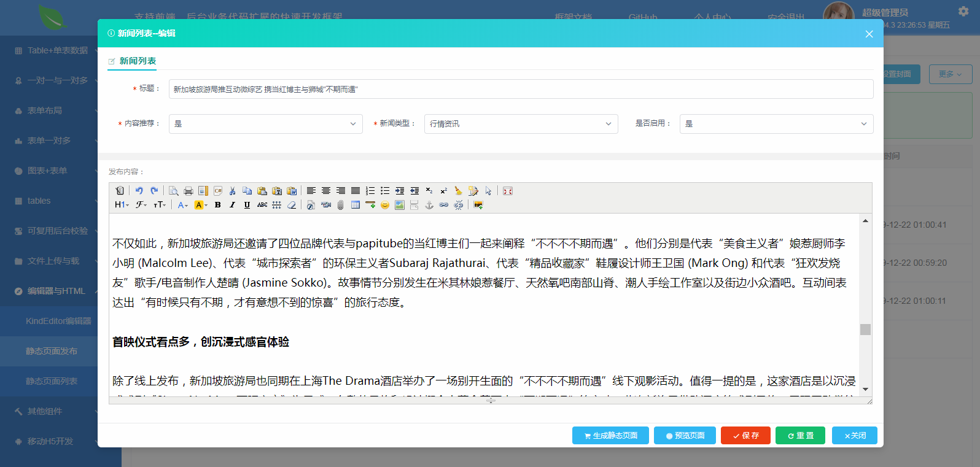Image resolution: width=980 pixels, height=467 pixels.
Task: Insert a Flash object
Action: coord(311,205)
